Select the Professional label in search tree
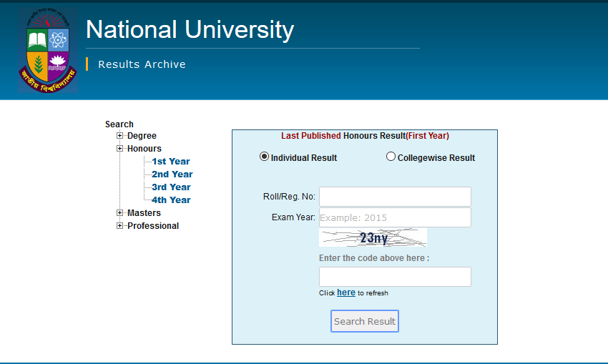 tap(153, 226)
